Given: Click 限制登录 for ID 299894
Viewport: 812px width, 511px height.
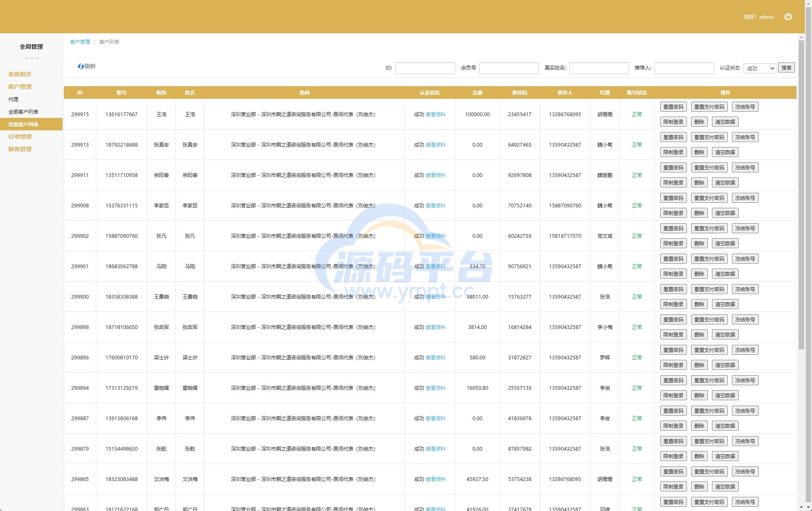Looking at the screenshot, I should coord(673,396).
